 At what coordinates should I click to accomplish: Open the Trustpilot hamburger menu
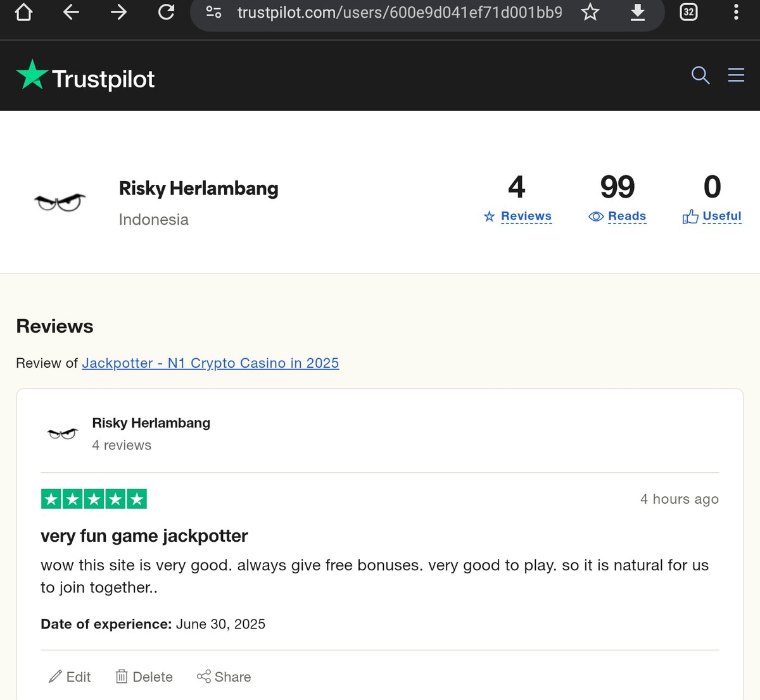736,75
